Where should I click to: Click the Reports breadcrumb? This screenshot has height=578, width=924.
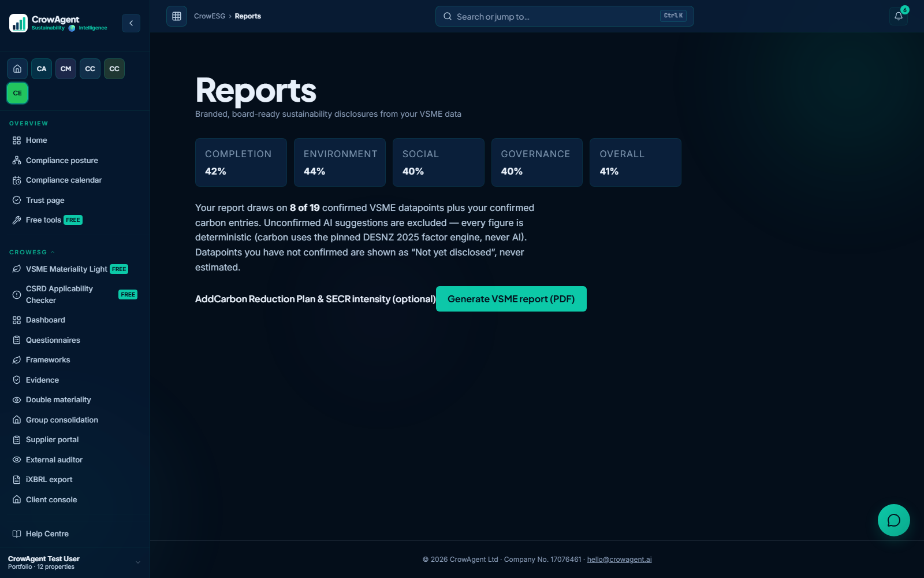[248, 16]
